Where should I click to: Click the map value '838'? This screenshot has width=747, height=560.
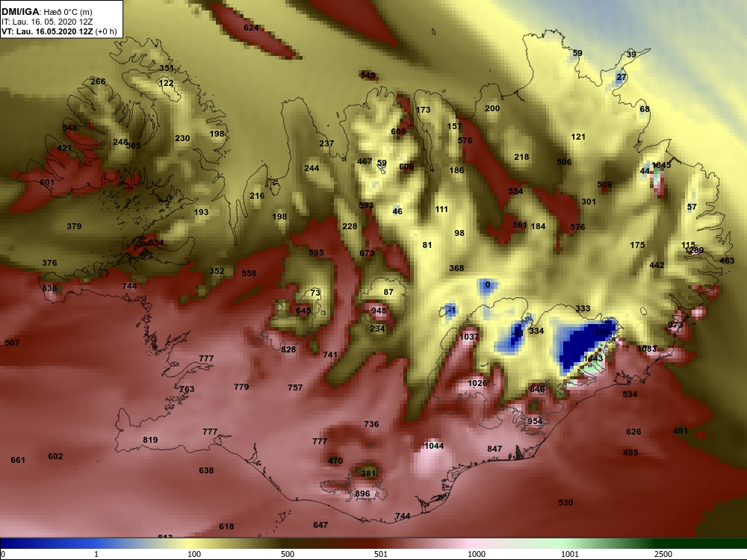(49, 288)
